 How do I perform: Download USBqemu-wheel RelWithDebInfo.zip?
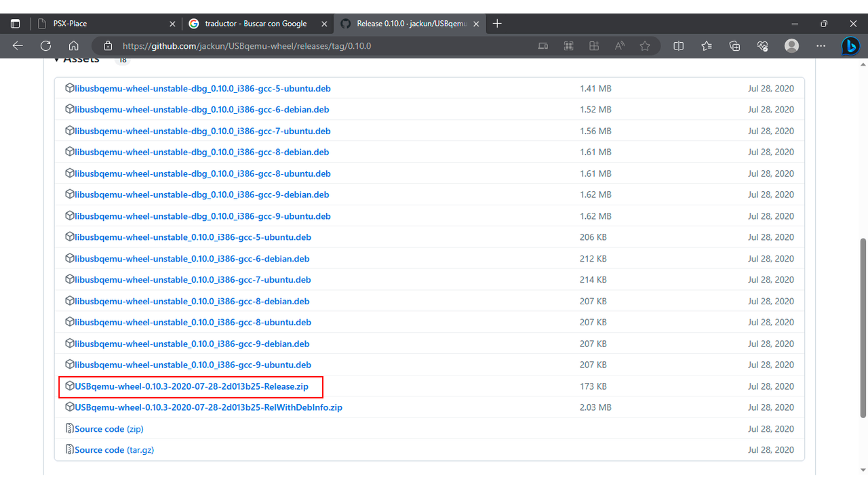click(x=209, y=407)
